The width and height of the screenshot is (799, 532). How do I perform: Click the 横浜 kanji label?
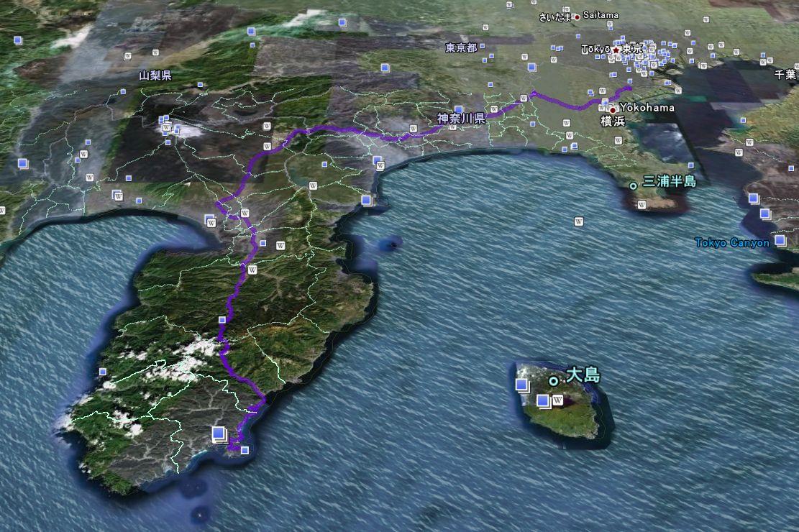point(613,121)
